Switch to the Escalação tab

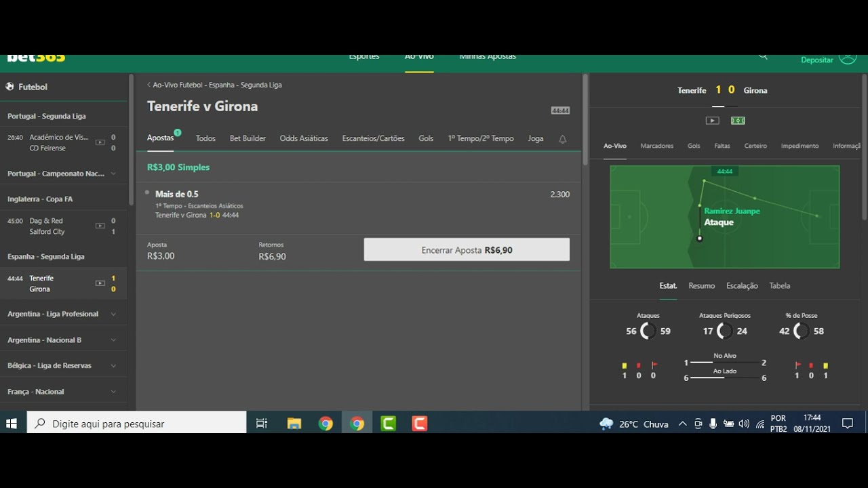point(742,286)
